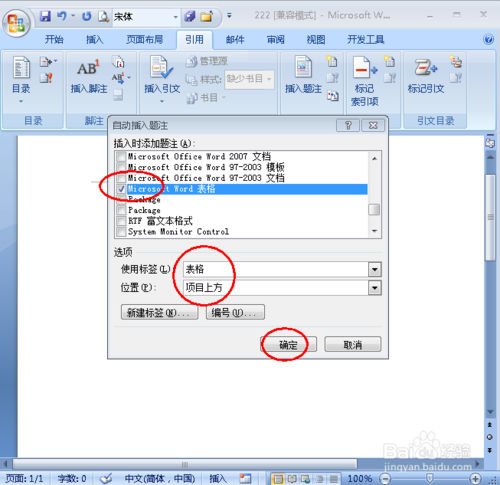Click Insert Footnote (插入脚注) button
Screen dimensions: 500x485
point(89,77)
